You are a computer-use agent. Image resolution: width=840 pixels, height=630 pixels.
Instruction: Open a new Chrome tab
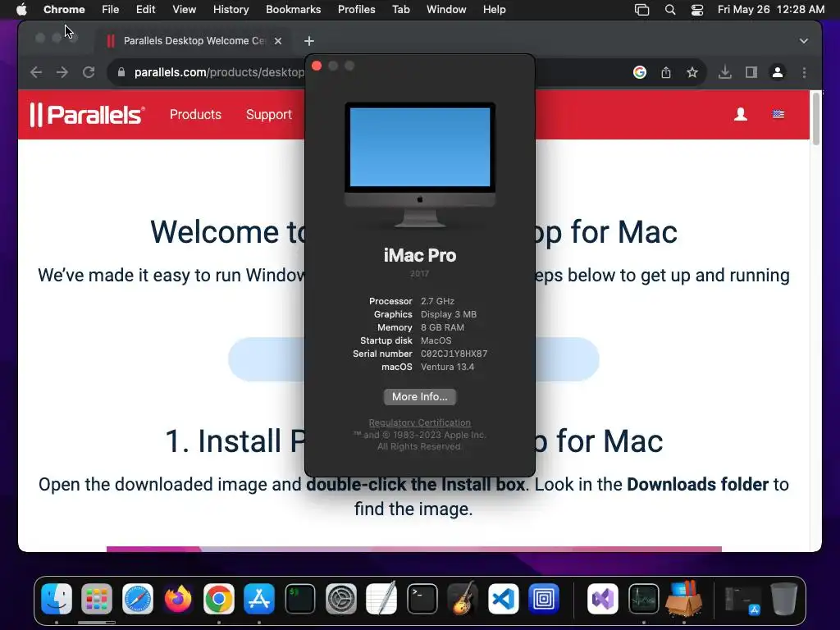pyautogui.click(x=309, y=41)
